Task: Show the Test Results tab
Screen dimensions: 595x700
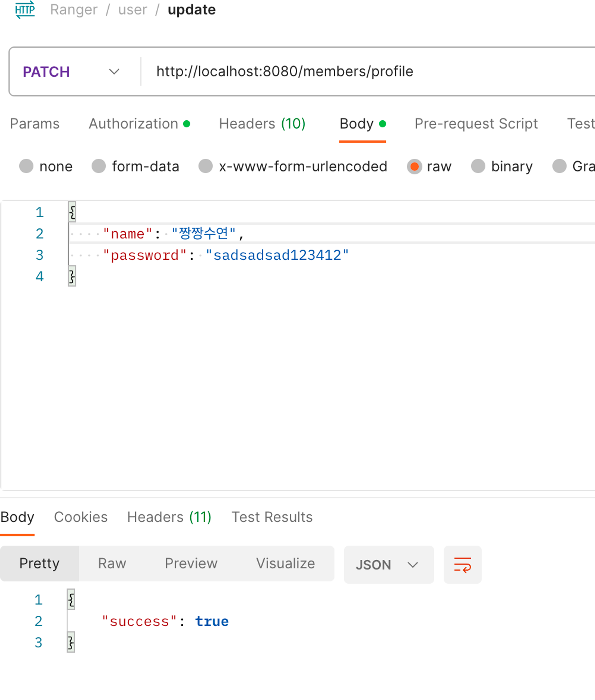Action: pyautogui.click(x=272, y=517)
